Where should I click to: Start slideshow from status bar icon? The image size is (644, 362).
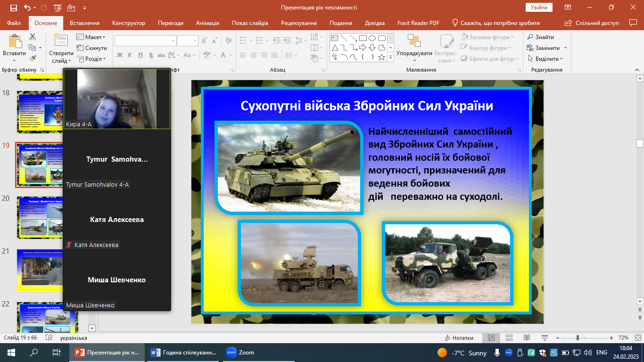(x=544, y=338)
